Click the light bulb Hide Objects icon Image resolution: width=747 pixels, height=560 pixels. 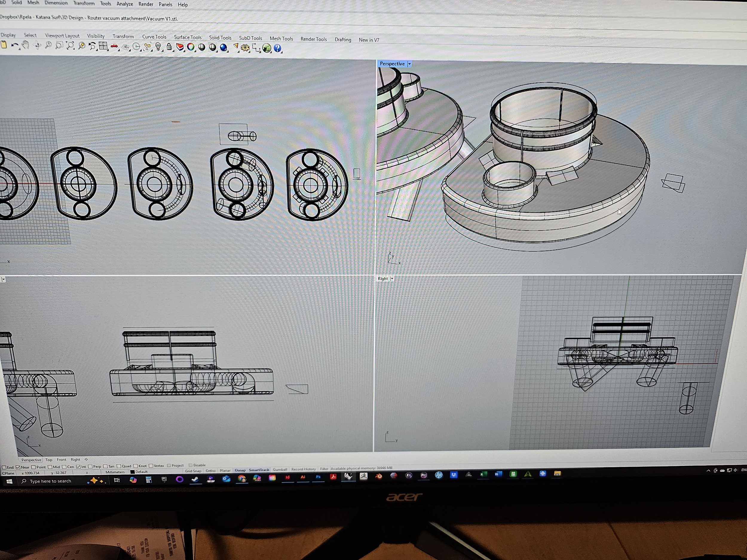click(158, 47)
